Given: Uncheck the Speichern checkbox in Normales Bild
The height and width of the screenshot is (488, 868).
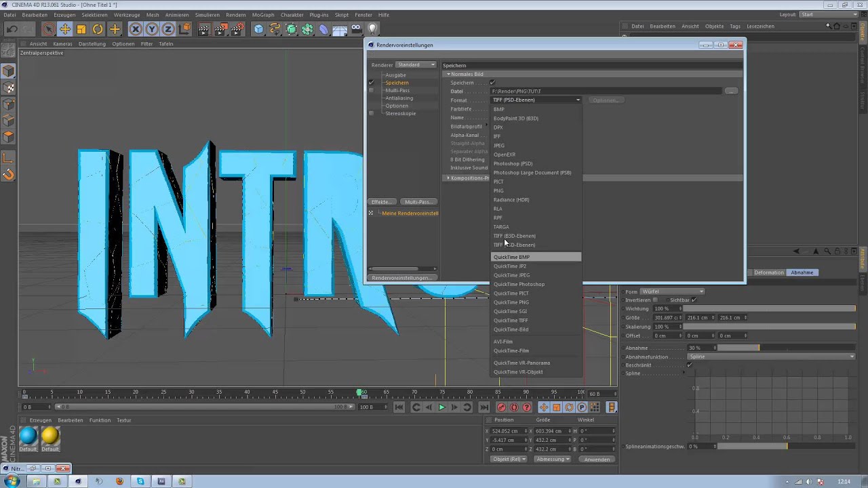Looking at the screenshot, I should click(x=492, y=83).
